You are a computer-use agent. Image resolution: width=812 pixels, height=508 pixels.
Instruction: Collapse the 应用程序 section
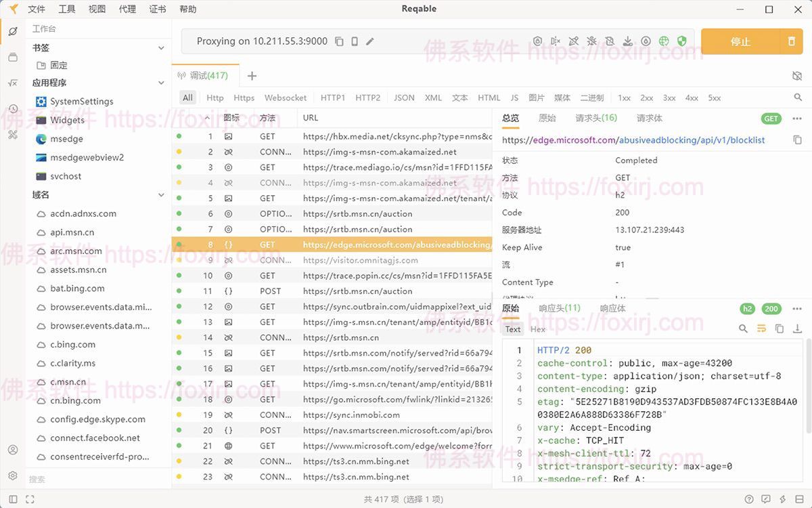coord(161,83)
